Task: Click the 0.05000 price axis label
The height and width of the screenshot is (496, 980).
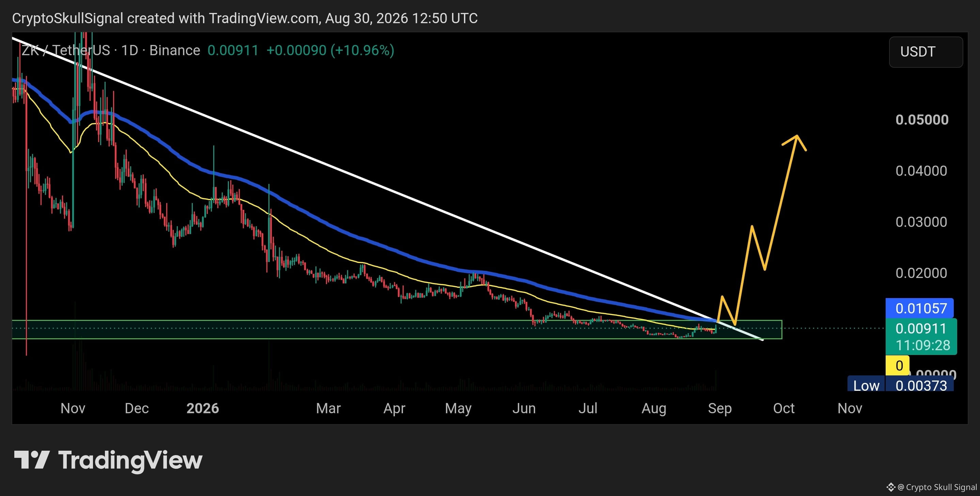Action: point(922,120)
